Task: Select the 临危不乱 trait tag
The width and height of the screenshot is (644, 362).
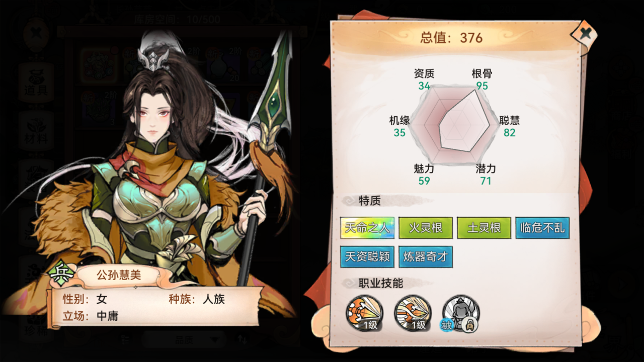Action: pyautogui.click(x=542, y=228)
